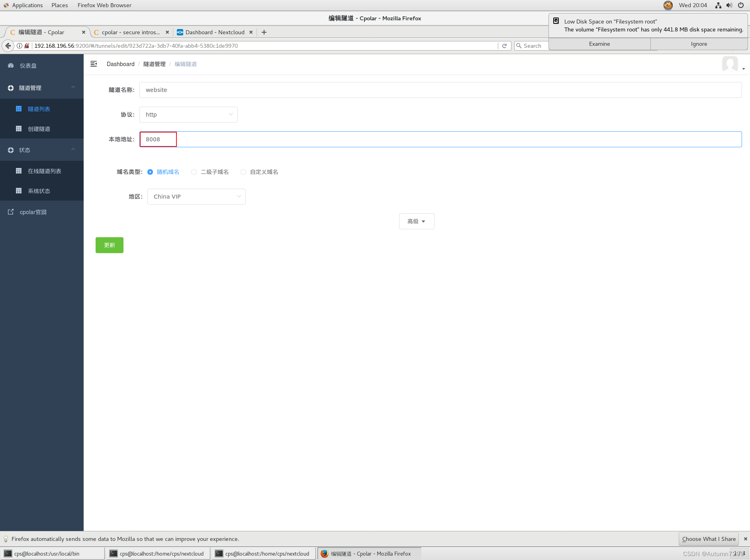Select the 二级子域名 radio button
The height and width of the screenshot is (560, 750).
point(194,172)
